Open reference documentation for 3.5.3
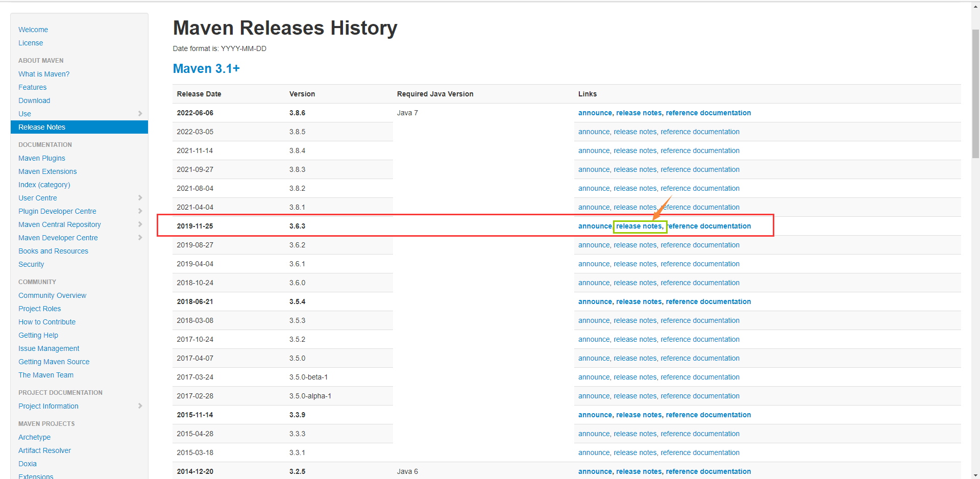The width and height of the screenshot is (980, 479). (x=700, y=320)
